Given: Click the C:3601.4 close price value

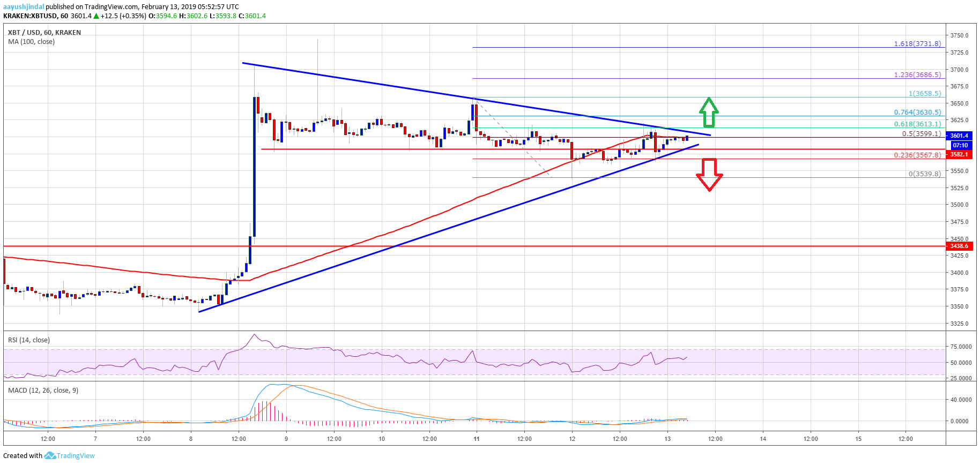Looking at the screenshot, I should click(x=252, y=16).
